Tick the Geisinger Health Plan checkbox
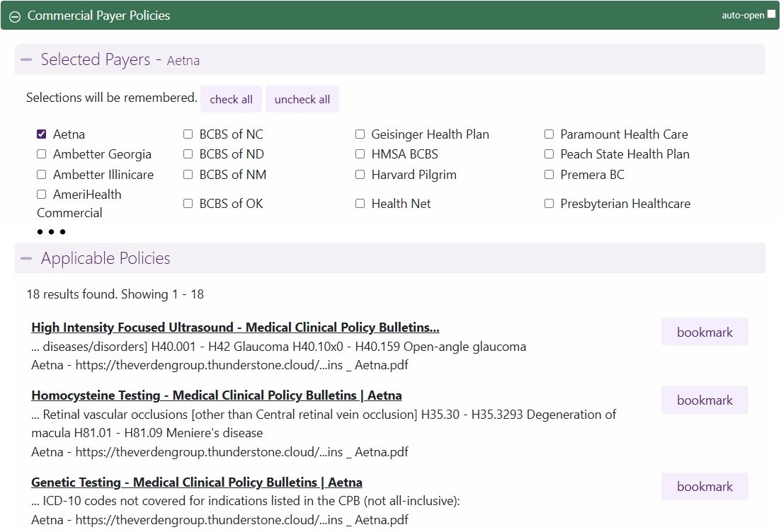 tap(360, 134)
